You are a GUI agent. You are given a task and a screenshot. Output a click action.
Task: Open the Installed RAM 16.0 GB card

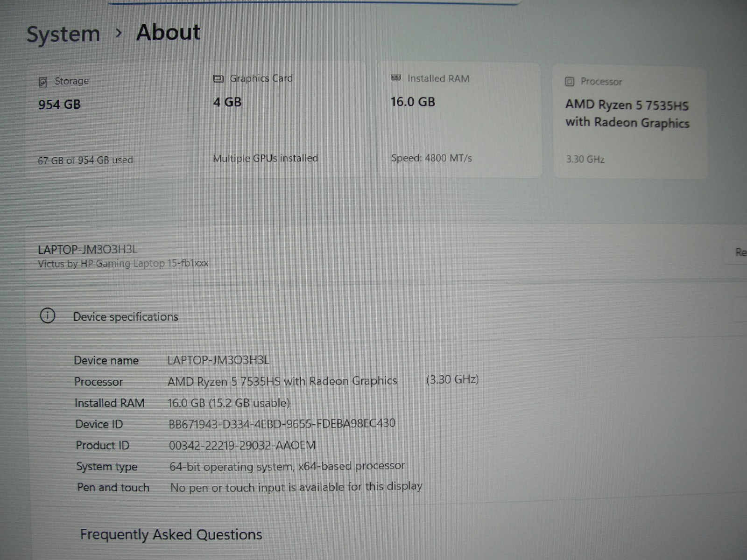(x=460, y=120)
